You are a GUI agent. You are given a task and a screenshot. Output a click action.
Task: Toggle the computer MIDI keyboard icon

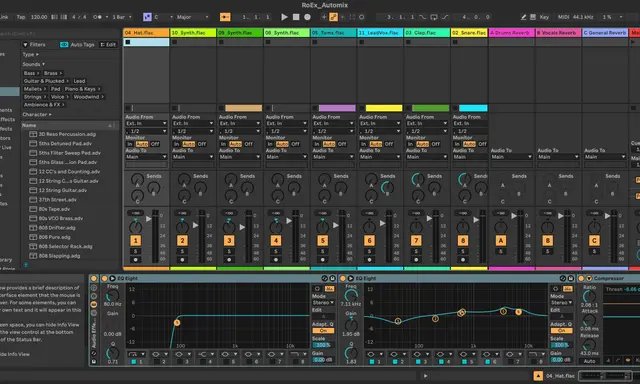point(533,17)
